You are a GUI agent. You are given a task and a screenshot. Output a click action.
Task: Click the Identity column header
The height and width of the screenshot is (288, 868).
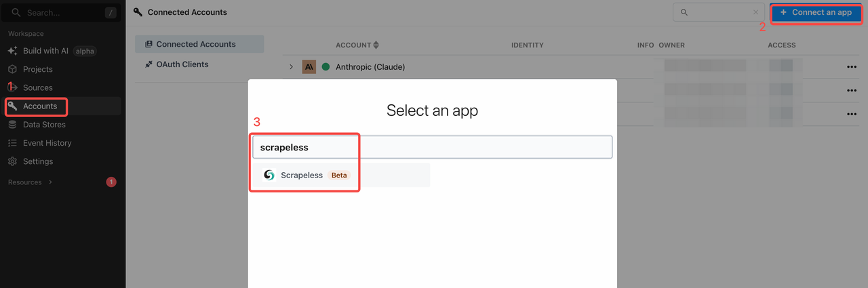[528, 45]
